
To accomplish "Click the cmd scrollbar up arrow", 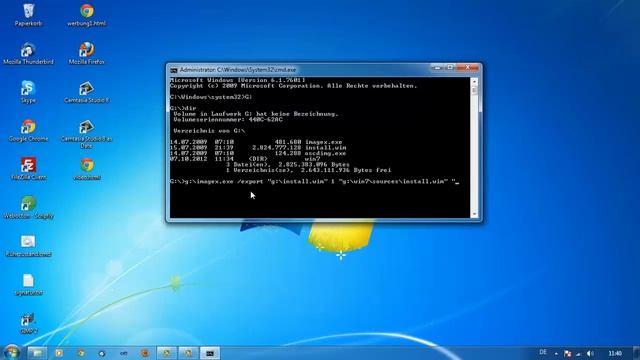I will pyautogui.click(x=474, y=82).
